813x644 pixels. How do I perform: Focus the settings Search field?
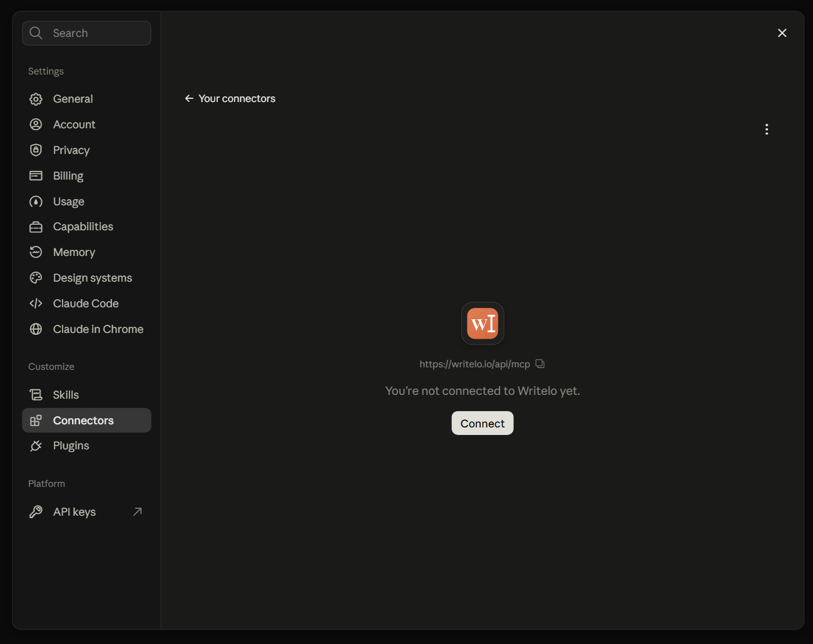(86, 33)
